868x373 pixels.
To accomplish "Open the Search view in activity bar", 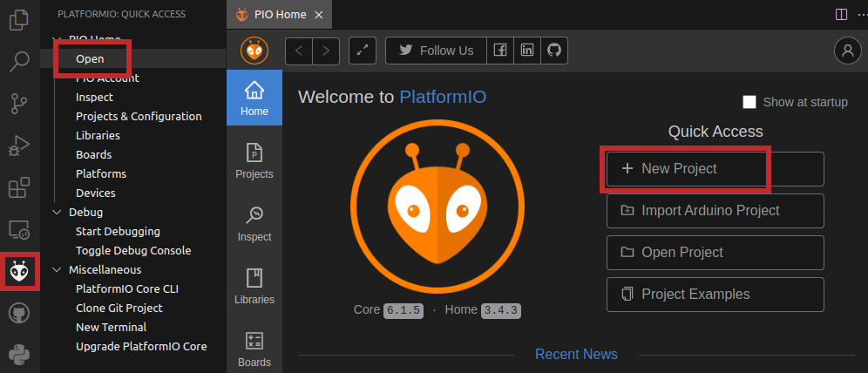I will click(x=19, y=61).
